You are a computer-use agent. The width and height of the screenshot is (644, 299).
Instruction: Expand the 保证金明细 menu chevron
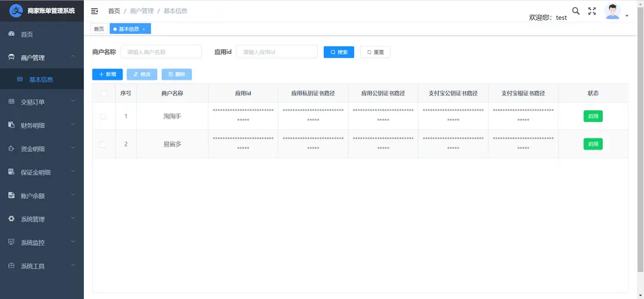pyautogui.click(x=73, y=171)
